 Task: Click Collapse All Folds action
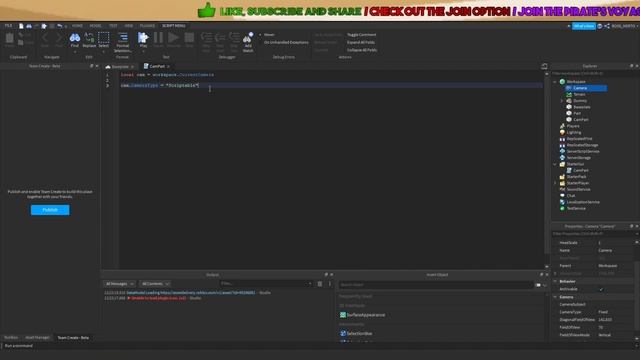click(362, 50)
